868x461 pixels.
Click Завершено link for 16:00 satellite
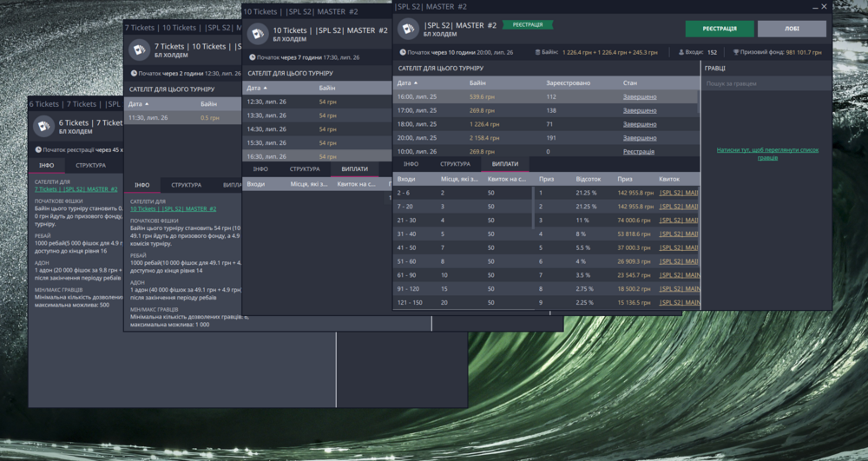[x=640, y=97]
